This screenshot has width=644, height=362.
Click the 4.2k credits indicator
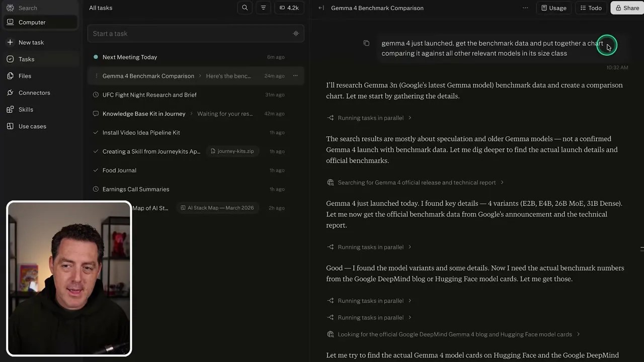[289, 8]
